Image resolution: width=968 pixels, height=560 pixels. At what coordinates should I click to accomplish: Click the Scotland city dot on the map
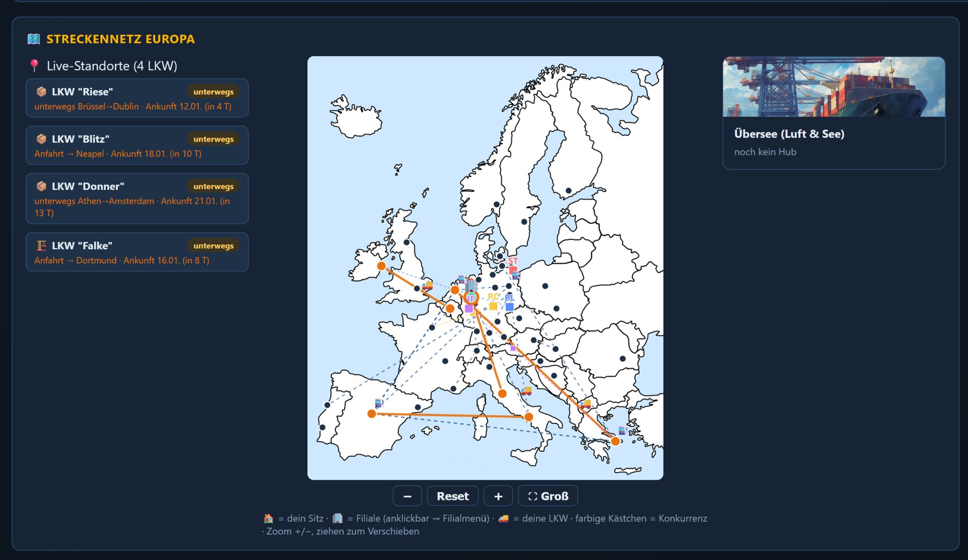pyautogui.click(x=406, y=242)
